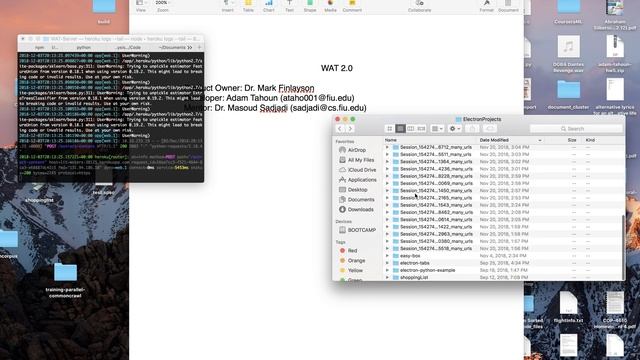Image resolution: width=640 pixels, height=360 pixels.
Task: Open the document_cluster desktop folder
Action: (x=569, y=95)
